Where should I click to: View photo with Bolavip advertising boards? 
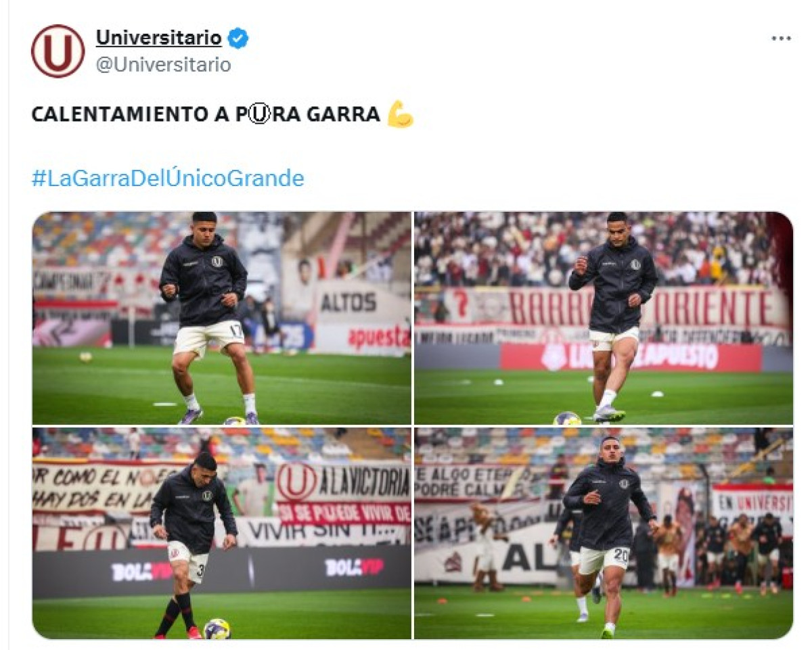(221, 533)
